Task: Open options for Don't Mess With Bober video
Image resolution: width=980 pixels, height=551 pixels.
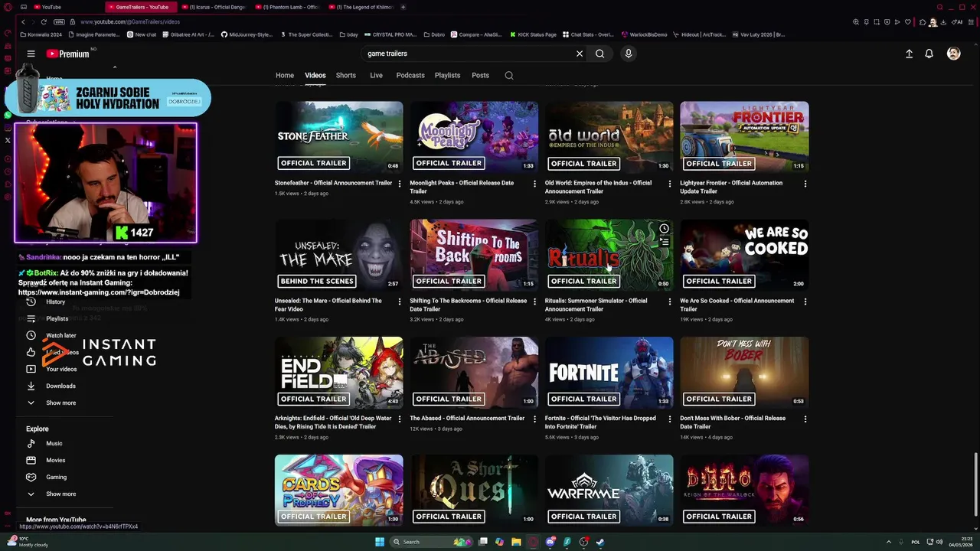Action: point(805,419)
